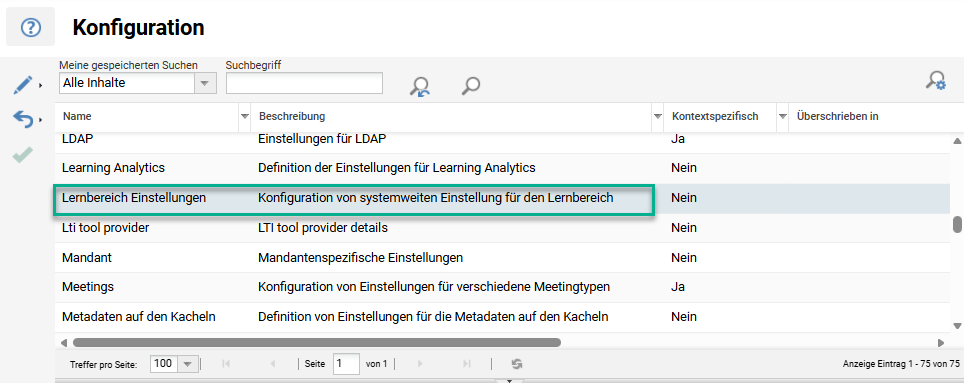
Task: Sort by Name column header
Action: click(x=77, y=117)
